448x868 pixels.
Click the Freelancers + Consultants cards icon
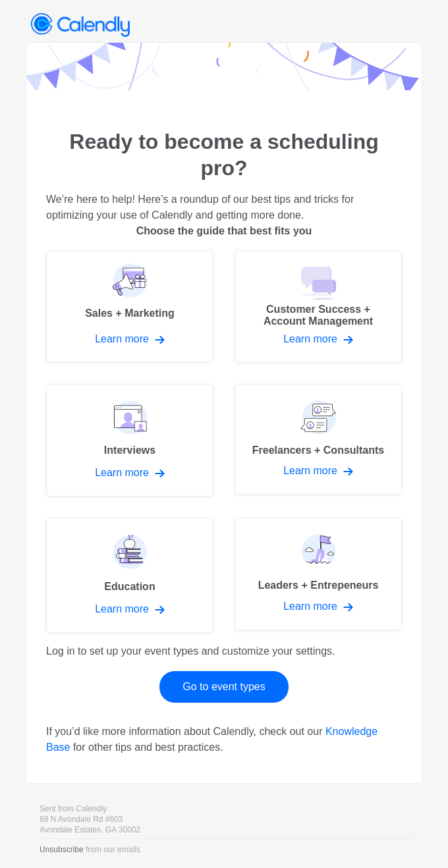(318, 416)
